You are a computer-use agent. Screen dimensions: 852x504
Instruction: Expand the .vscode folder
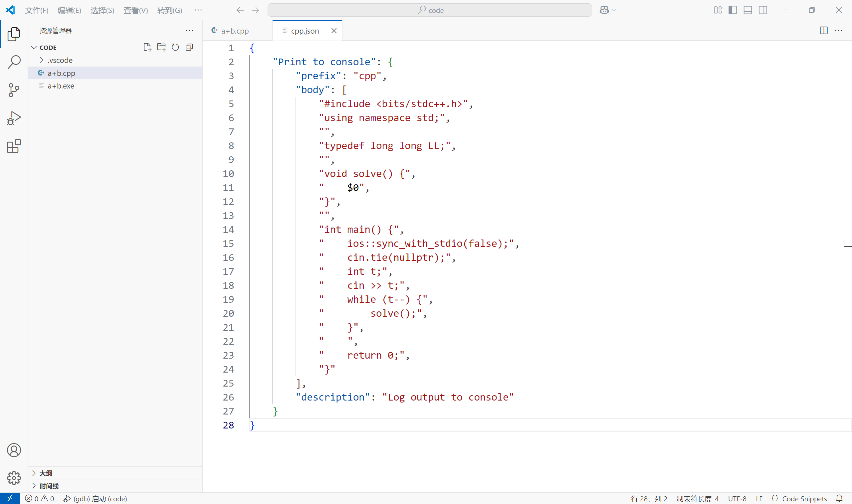[x=60, y=60]
